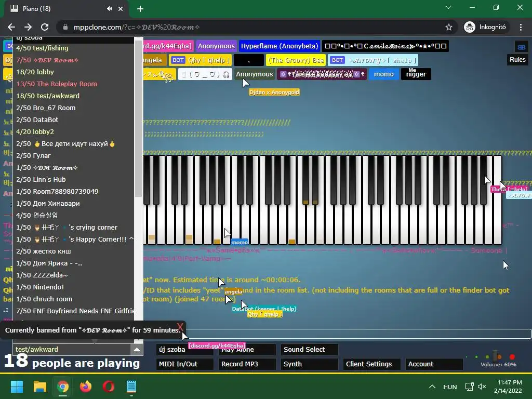The image size is (532, 399).
Task: Click the test/awkward room selector
Action: coord(72,350)
